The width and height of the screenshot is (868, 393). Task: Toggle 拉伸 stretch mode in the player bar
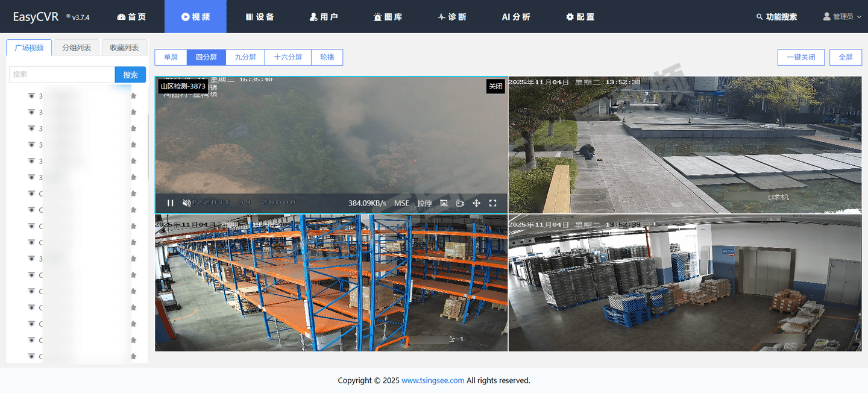point(424,203)
